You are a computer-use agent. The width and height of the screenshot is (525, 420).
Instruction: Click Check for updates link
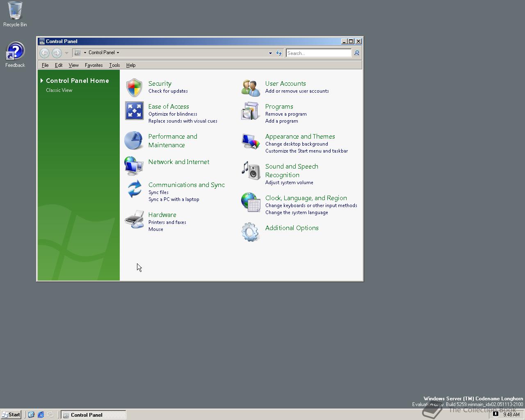168,91
